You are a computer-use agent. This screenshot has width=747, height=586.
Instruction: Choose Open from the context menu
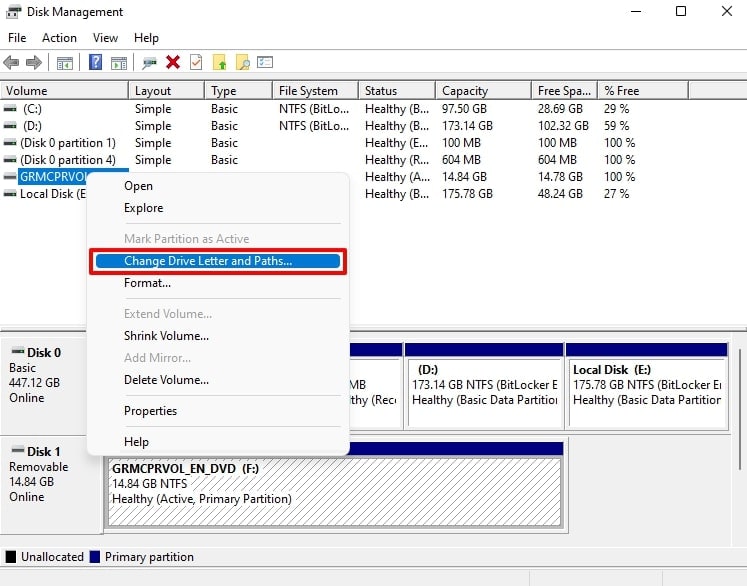[x=218, y=186]
